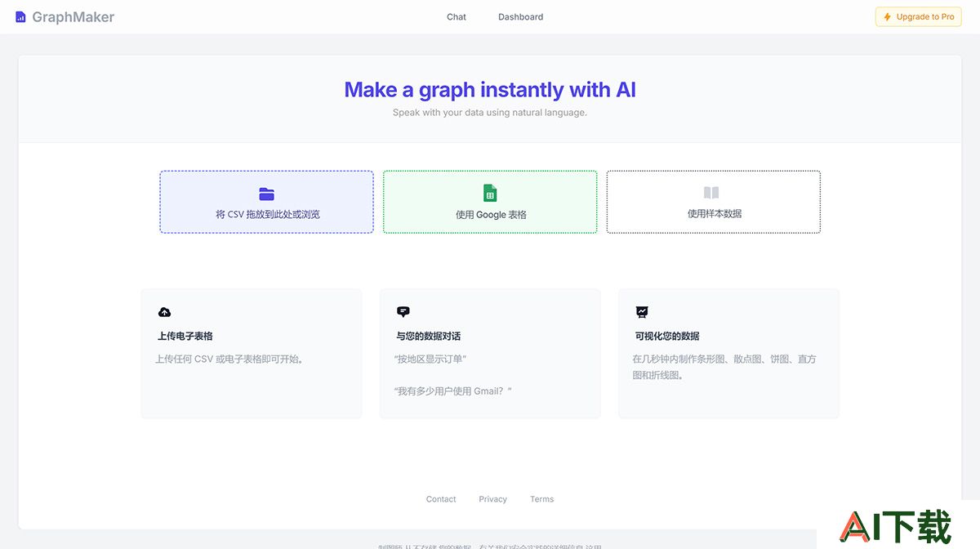Click the 上传任何 CSV 或电子表格即可开始 text
980x549 pixels.
[x=229, y=359]
